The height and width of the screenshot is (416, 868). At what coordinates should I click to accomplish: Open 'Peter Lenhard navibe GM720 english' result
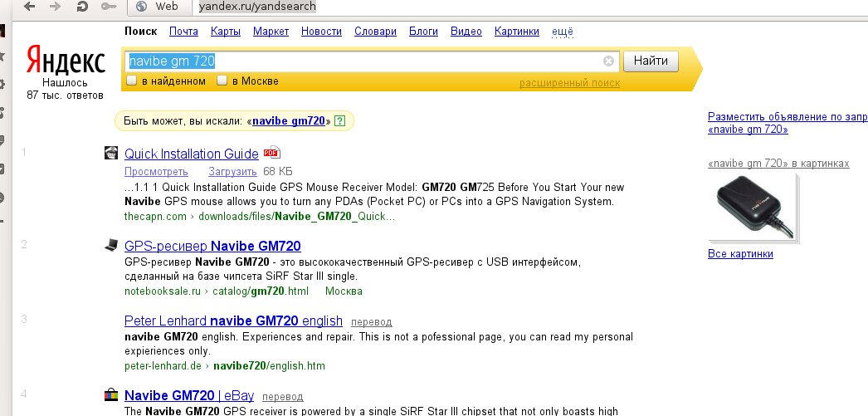point(234,321)
